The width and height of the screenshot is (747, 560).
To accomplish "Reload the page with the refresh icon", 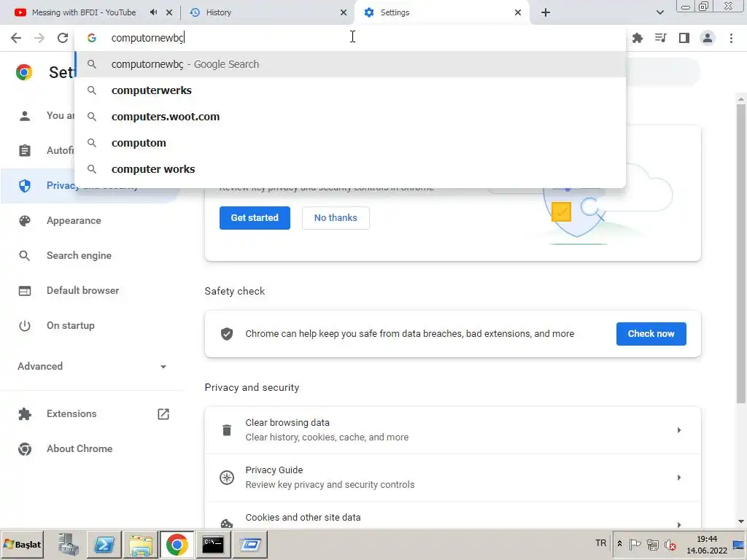I will coord(63,38).
